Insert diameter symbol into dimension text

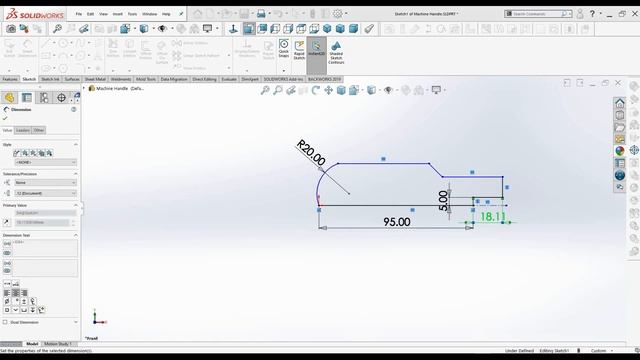tap(7, 301)
